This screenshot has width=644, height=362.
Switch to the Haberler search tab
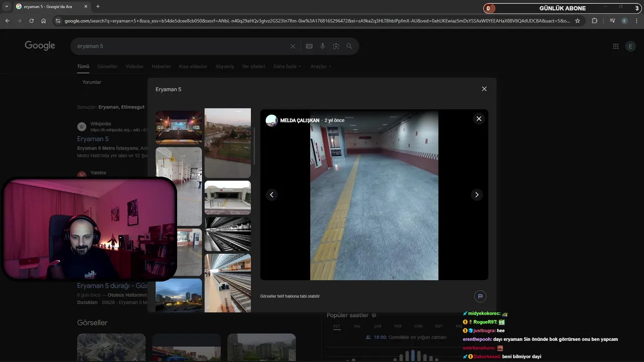point(162,66)
